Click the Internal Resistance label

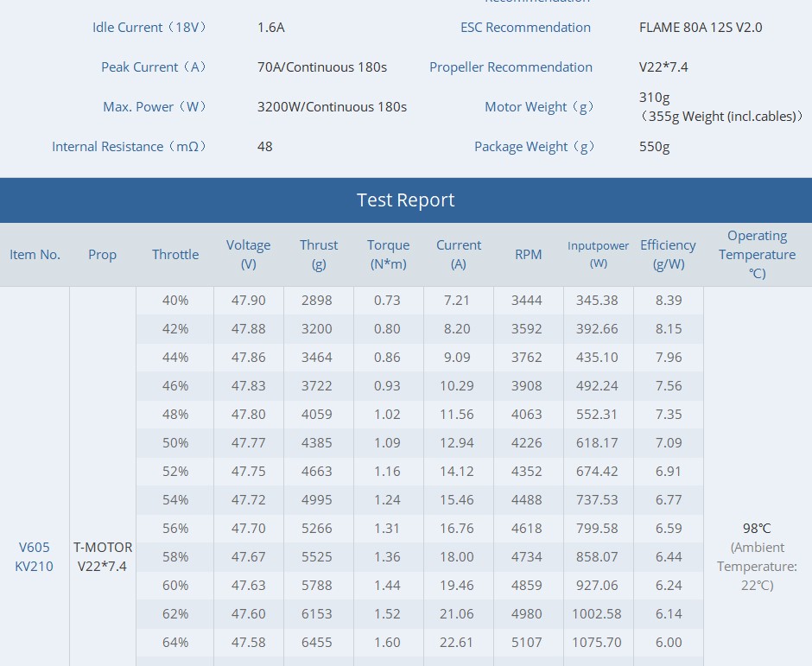point(130,147)
